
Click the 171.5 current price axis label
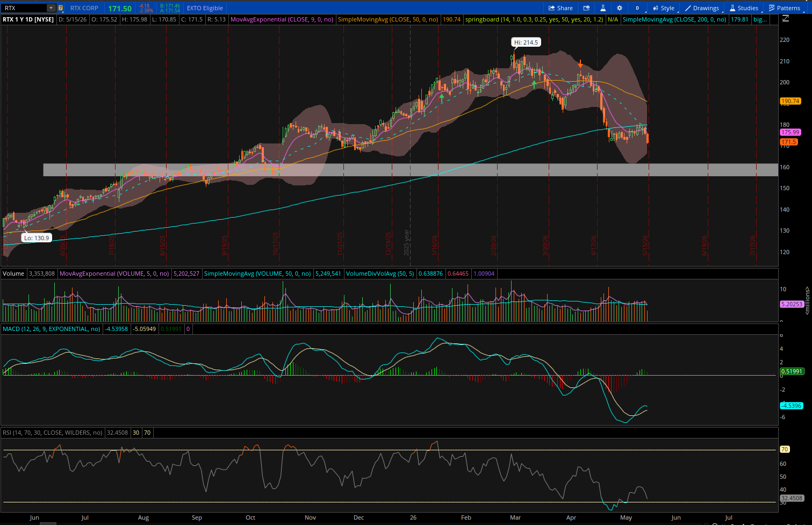(788, 142)
